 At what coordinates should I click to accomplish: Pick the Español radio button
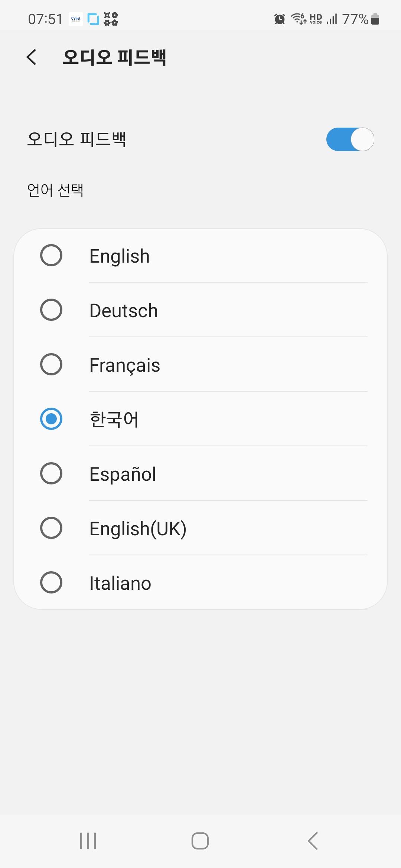[x=51, y=474]
